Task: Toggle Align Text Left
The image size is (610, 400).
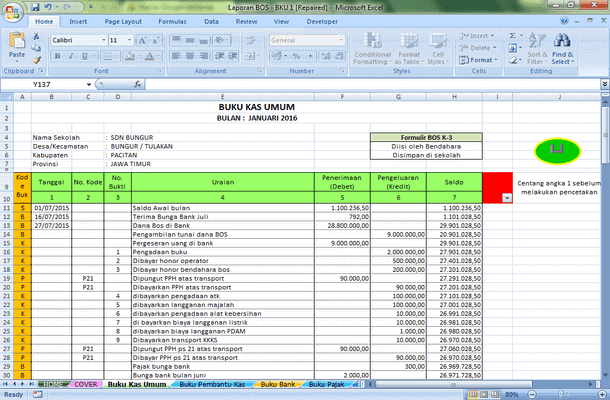Action: click(176, 56)
